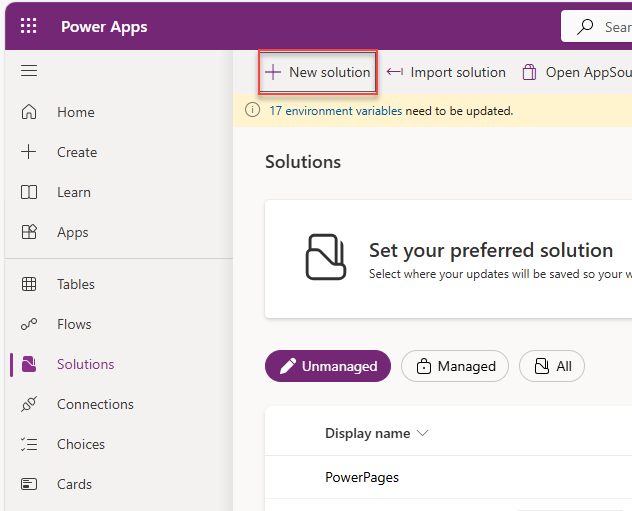Click the Solutions page heading
632x511 pixels.
pyautogui.click(x=303, y=162)
